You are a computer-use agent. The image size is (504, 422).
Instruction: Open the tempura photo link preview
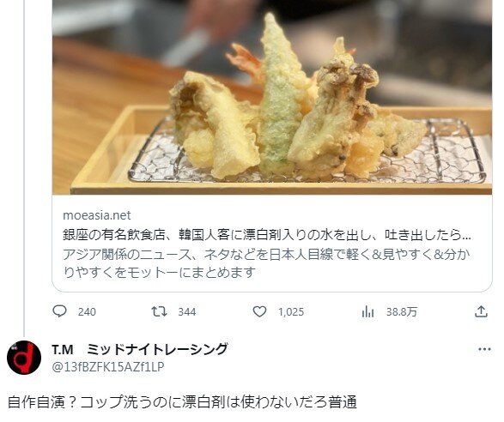point(272,97)
